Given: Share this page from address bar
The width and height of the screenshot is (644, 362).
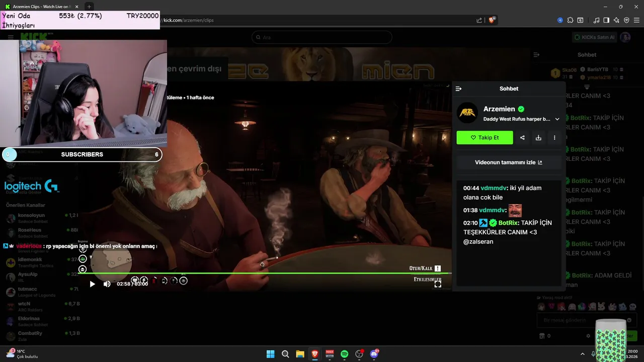Looking at the screenshot, I should point(479,20).
